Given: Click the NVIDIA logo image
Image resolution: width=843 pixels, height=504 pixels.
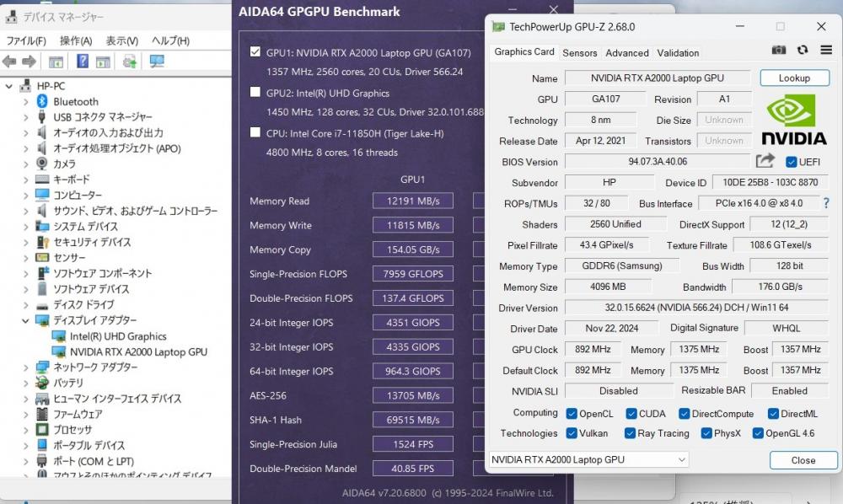Looking at the screenshot, I should [x=793, y=119].
